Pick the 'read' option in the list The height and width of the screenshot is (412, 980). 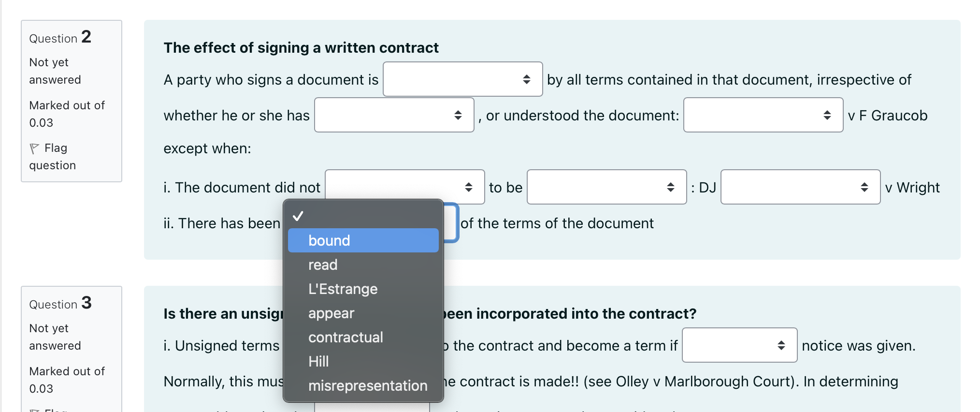pyautogui.click(x=363, y=265)
